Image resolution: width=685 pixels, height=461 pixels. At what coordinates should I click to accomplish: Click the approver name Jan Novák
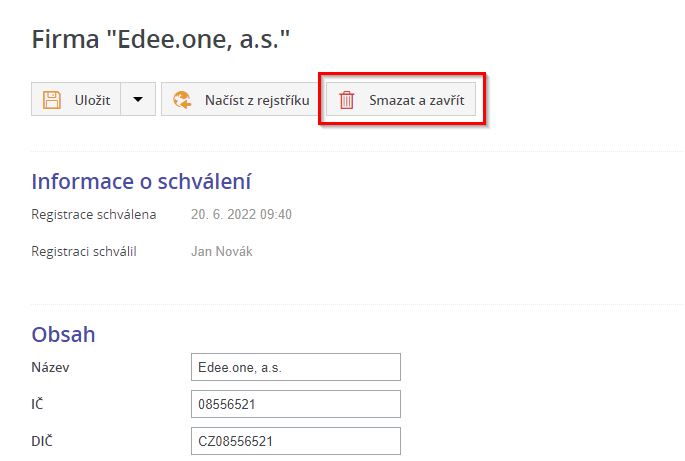click(221, 251)
